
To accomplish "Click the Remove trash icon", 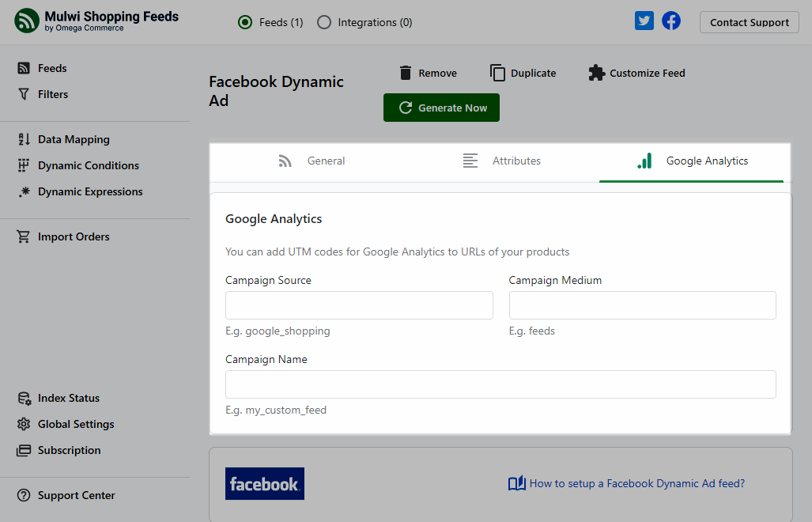I will [x=406, y=73].
